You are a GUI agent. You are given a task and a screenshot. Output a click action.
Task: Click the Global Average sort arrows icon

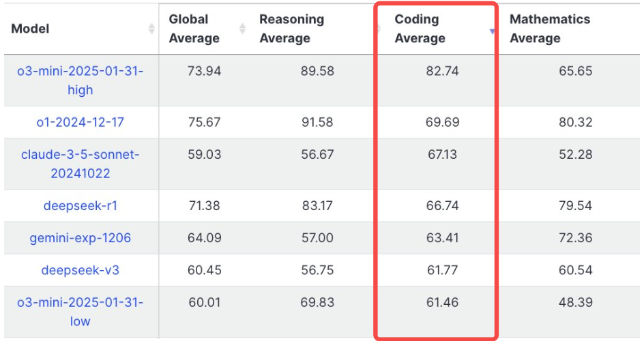pyautogui.click(x=242, y=29)
